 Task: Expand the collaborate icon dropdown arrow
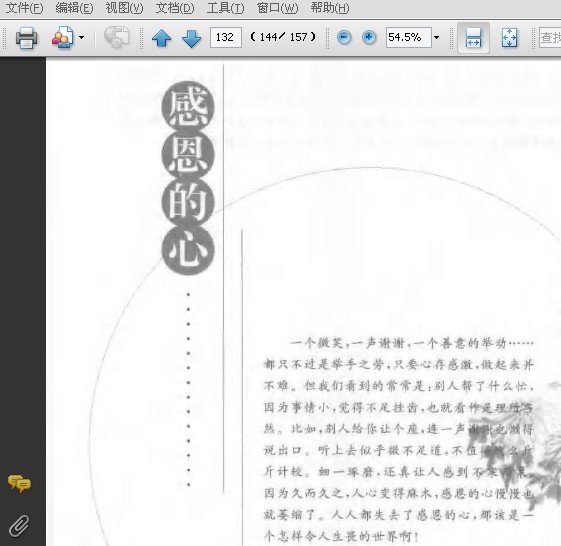(x=82, y=37)
